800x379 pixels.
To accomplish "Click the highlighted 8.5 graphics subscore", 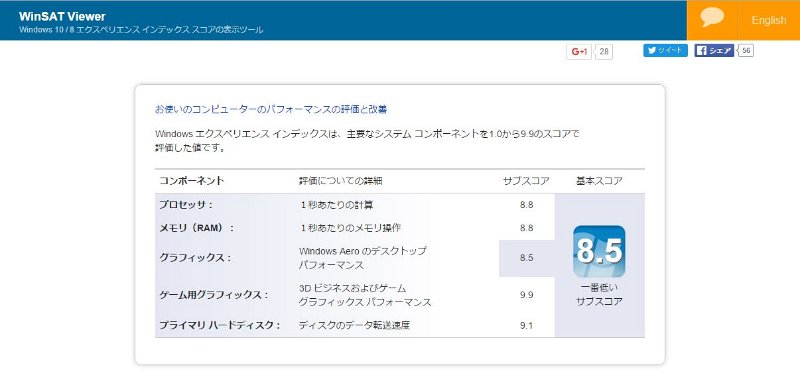I will tap(527, 258).
